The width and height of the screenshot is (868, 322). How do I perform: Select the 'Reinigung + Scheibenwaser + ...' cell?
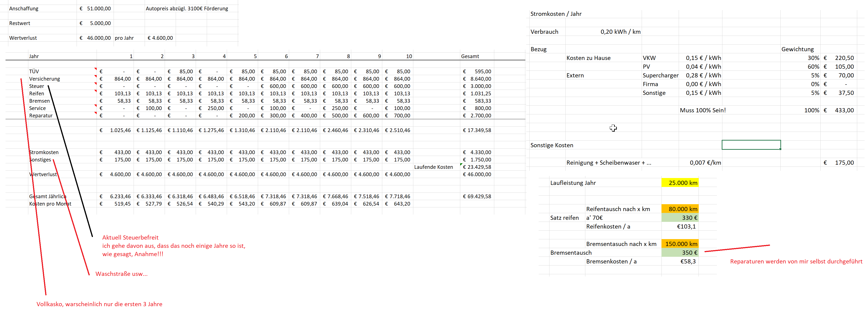609,163
